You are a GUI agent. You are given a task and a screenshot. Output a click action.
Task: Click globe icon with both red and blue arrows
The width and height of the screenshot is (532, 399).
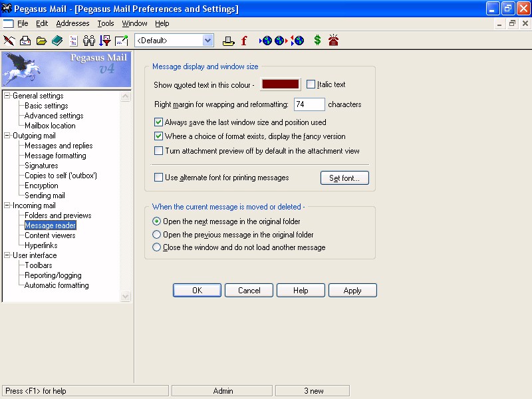click(297, 41)
